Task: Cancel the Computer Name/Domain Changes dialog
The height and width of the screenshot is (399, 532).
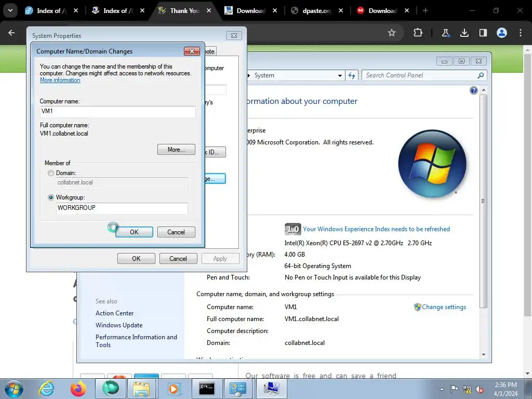Action: 176,232
